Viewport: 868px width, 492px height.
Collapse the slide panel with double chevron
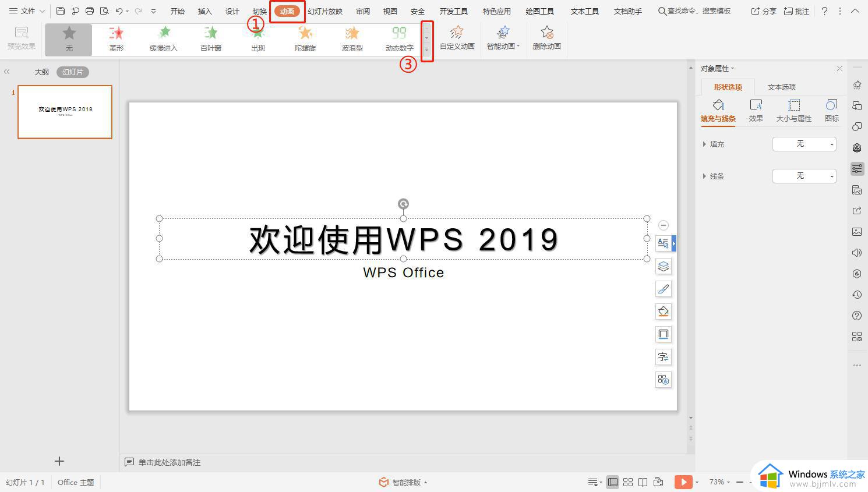coord(7,72)
